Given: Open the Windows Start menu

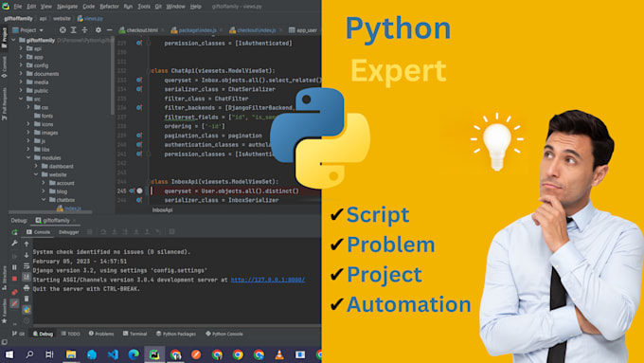Looking at the screenshot, I should click(x=9, y=354).
